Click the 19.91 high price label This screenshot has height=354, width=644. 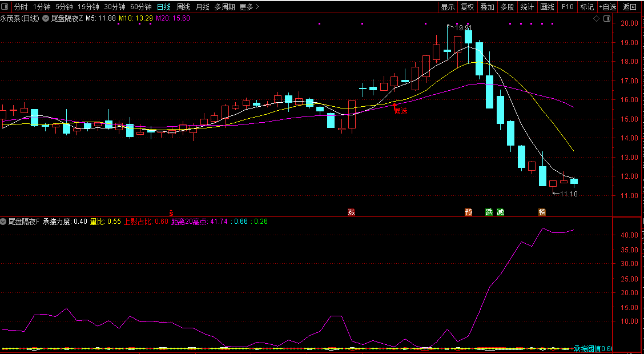tap(463, 28)
